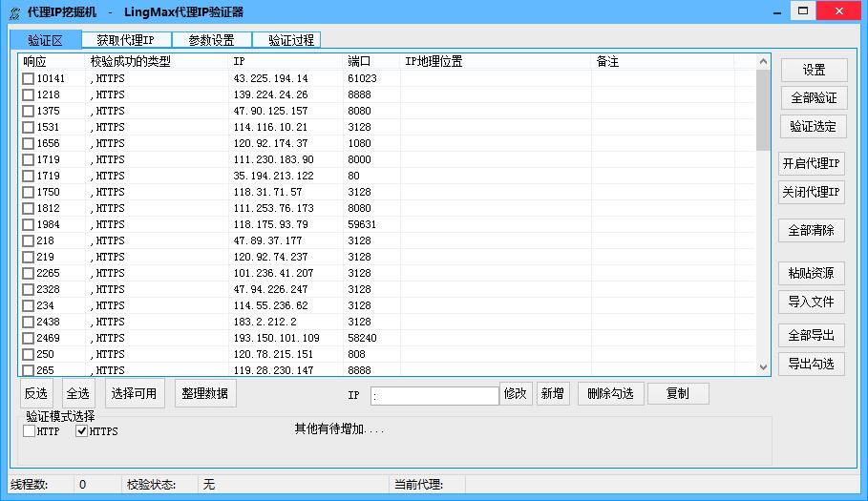Click the vertical scrollbar thumb
The width and height of the screenshot is (868, 501).
tap(763, 110)
